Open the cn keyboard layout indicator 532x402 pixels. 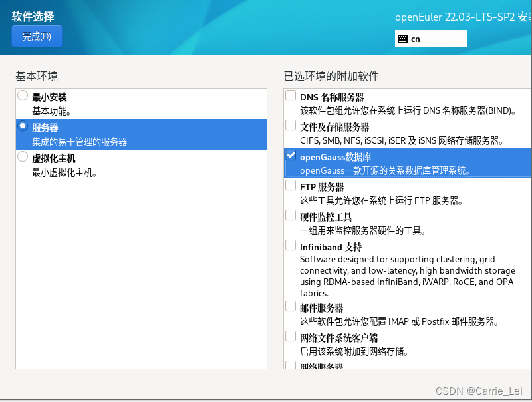pos(430,39)
